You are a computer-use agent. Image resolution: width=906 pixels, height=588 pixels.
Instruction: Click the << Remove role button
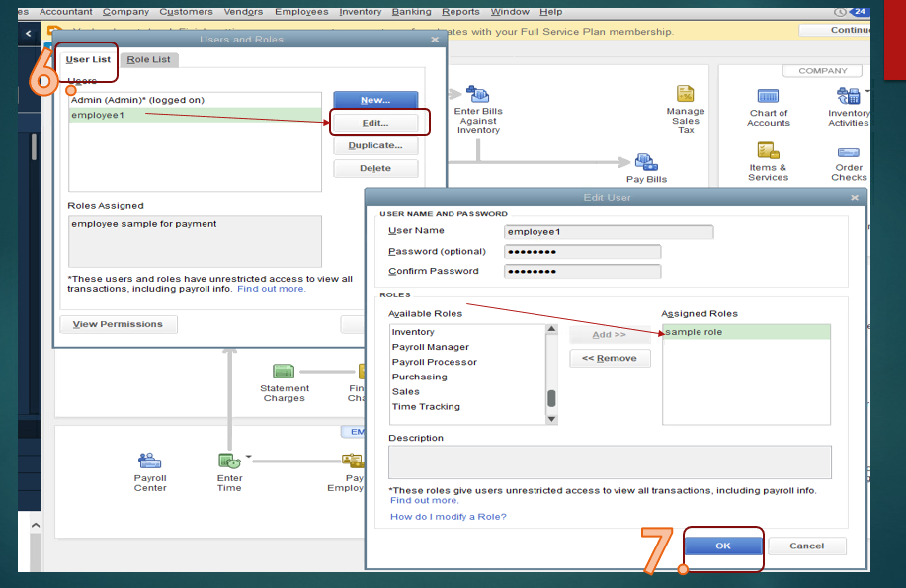[x=610, y=358]
